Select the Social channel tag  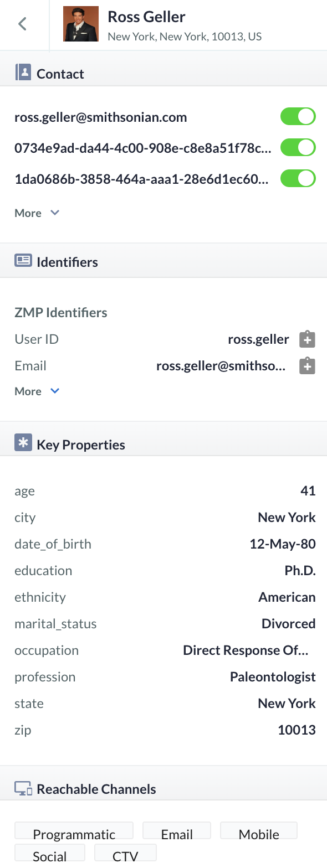coord(50,853)
